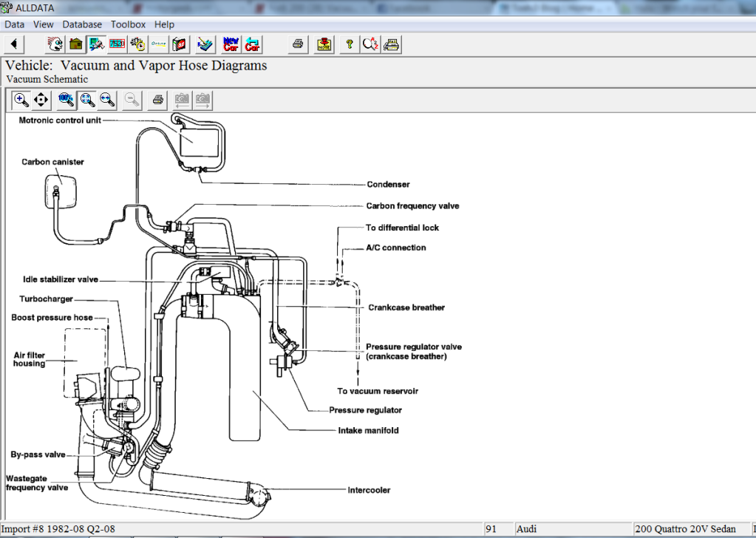Click the fit-width zoom button

coord(107,99)
